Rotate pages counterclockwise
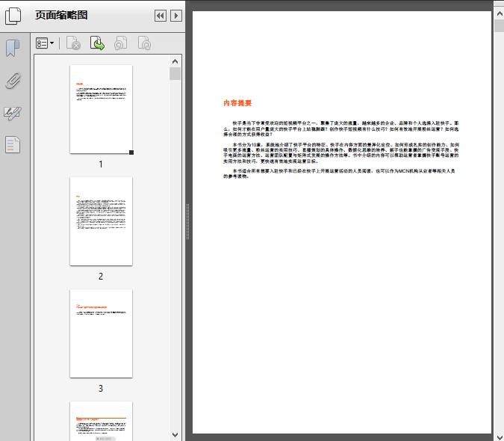The height and width of the screenshot is (441, 504). pyautogui.click(x=121, y=43)
